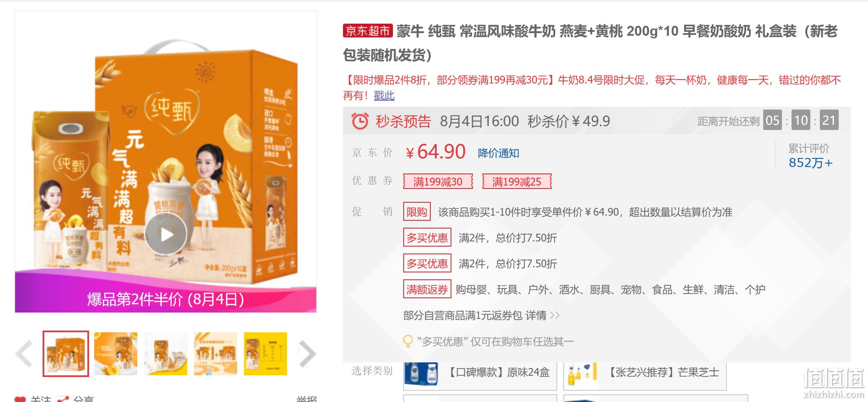Select fifth yellow nutrition thumbnail
Screen dimensions: 868x402
[266, 354]
